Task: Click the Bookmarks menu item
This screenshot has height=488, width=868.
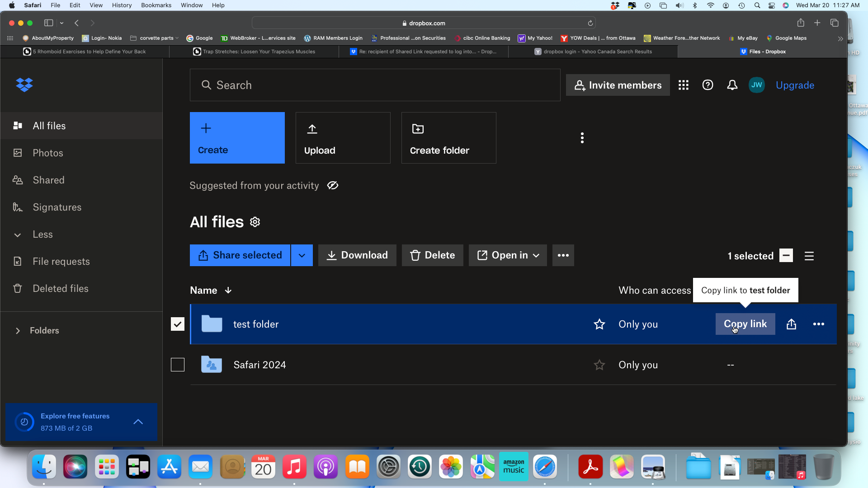Action: pos(156,5)
